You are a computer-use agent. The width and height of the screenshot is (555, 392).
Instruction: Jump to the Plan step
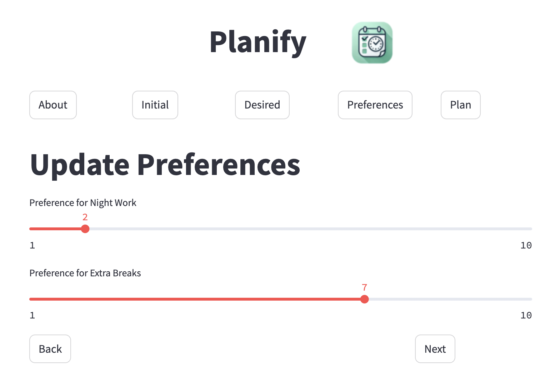click(x=460, y=105)
